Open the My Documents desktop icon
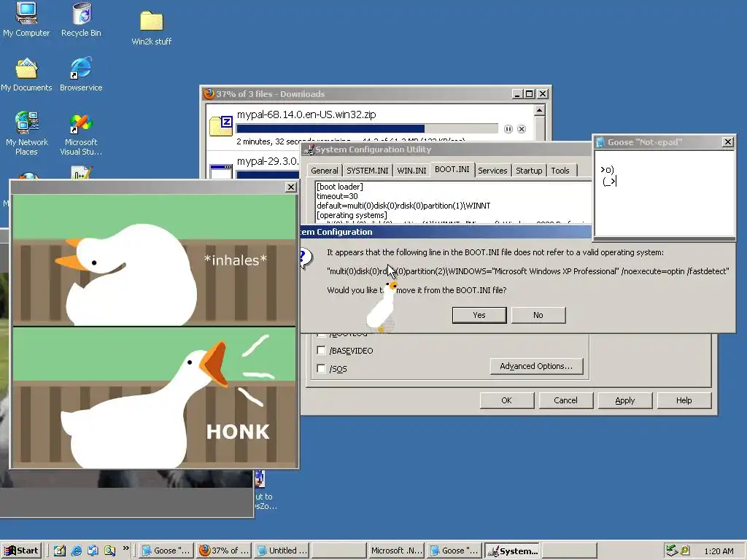The width and height of the screenshot is (747, 560). pos(26,74)
